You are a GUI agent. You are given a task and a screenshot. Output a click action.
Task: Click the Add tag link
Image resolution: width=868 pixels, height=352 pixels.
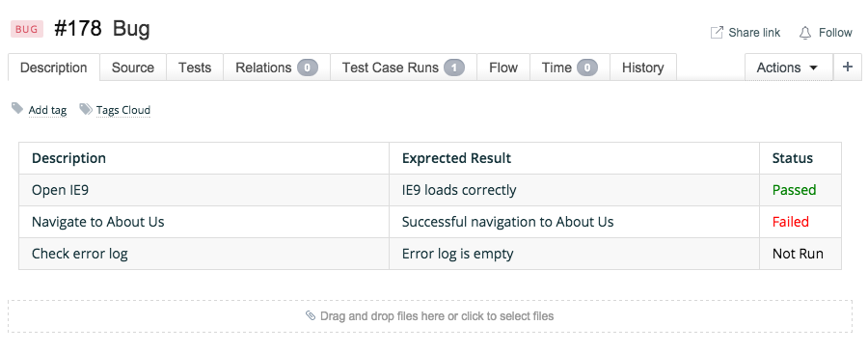click(x=47, y=110)
